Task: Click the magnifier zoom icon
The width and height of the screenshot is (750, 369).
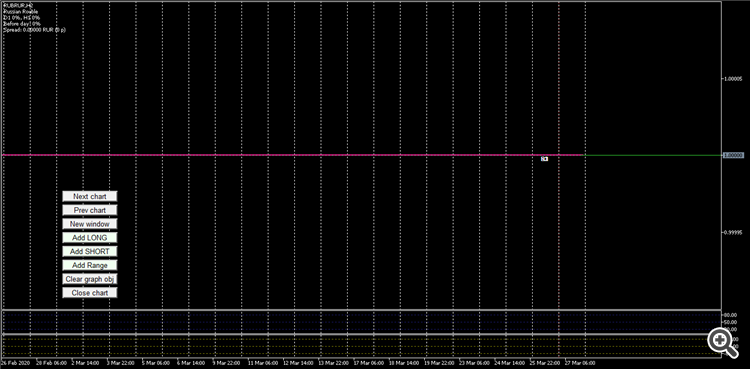Action: point(722,342)
